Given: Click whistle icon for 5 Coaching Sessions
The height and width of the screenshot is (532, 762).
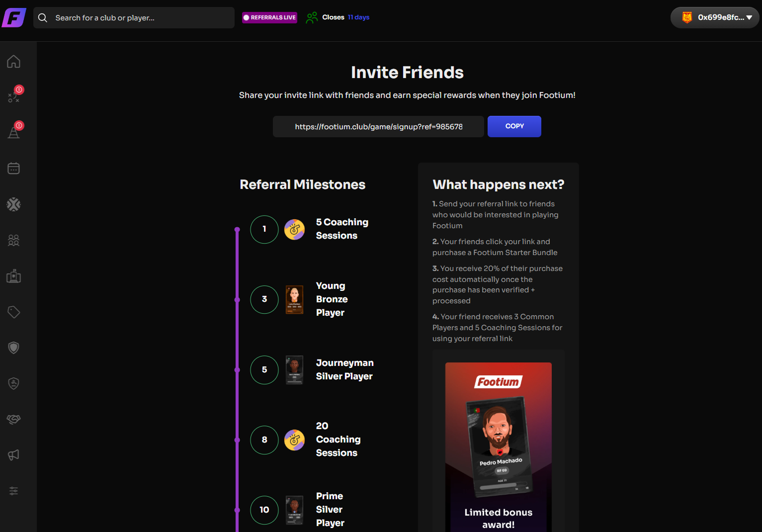Looking at the screenshot, I should click(x=294, y=229).
